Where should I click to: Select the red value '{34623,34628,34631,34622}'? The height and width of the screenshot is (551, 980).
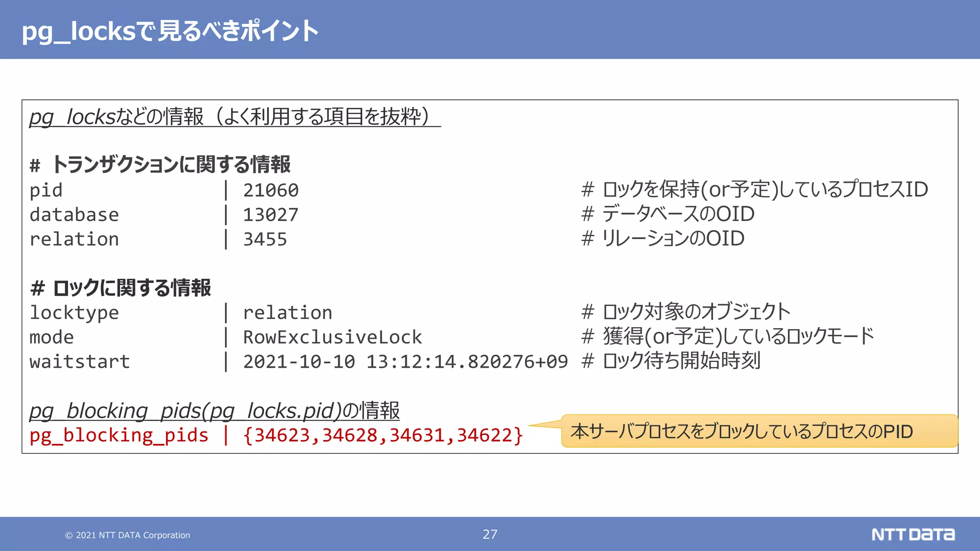[x=383, y=436]
